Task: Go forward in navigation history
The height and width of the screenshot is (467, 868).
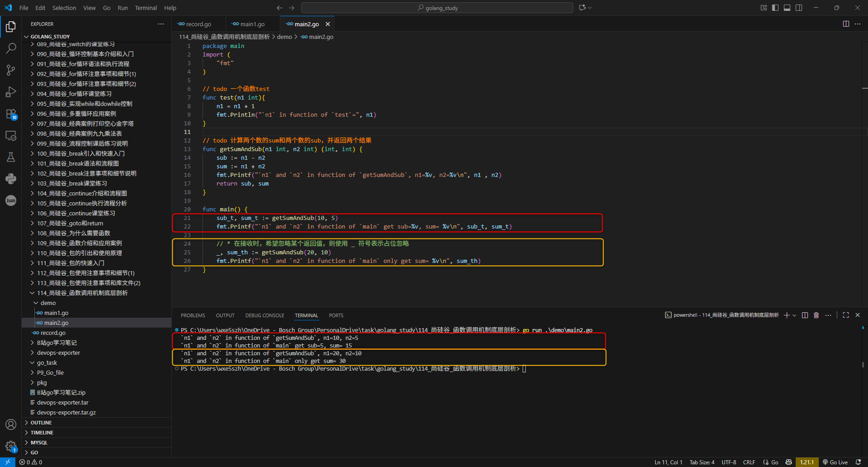Action: (292, 8)
